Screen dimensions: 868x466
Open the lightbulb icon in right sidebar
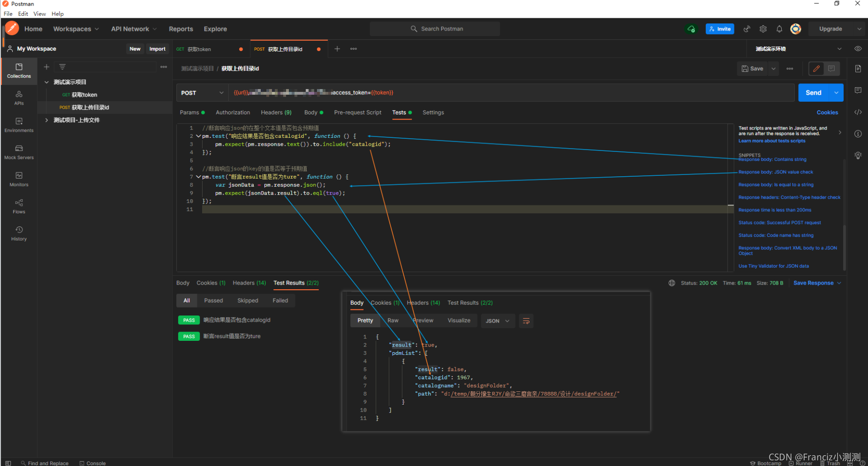coord(858,155)
